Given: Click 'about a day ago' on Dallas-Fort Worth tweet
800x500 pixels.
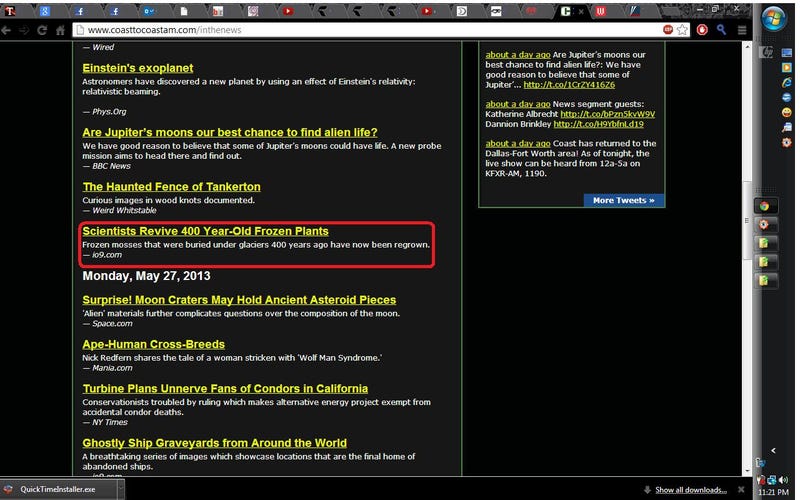Looking at the screenshot, I should (518, 143).
